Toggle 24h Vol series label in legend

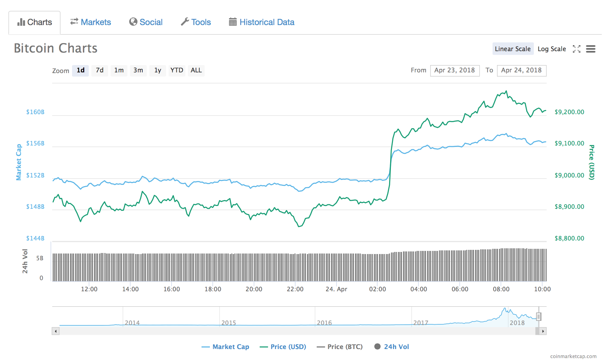[x=396, y=347]
